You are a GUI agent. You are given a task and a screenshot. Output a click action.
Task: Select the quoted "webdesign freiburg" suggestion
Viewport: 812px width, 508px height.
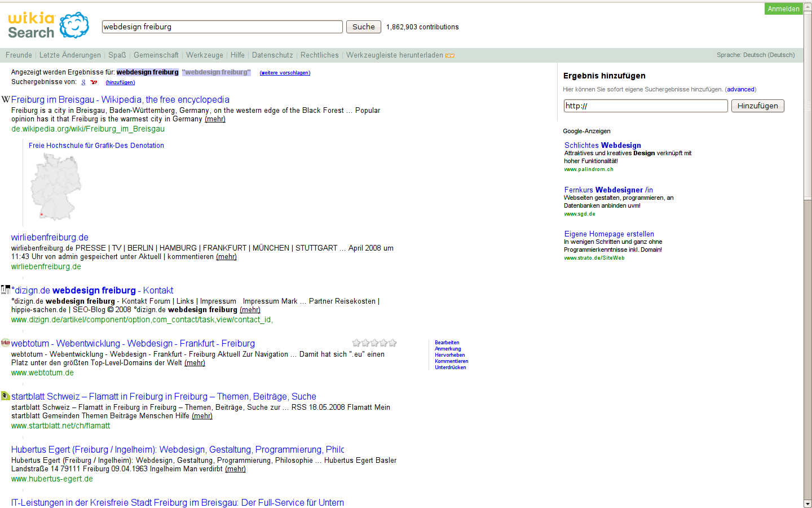[x=216, y=72]
